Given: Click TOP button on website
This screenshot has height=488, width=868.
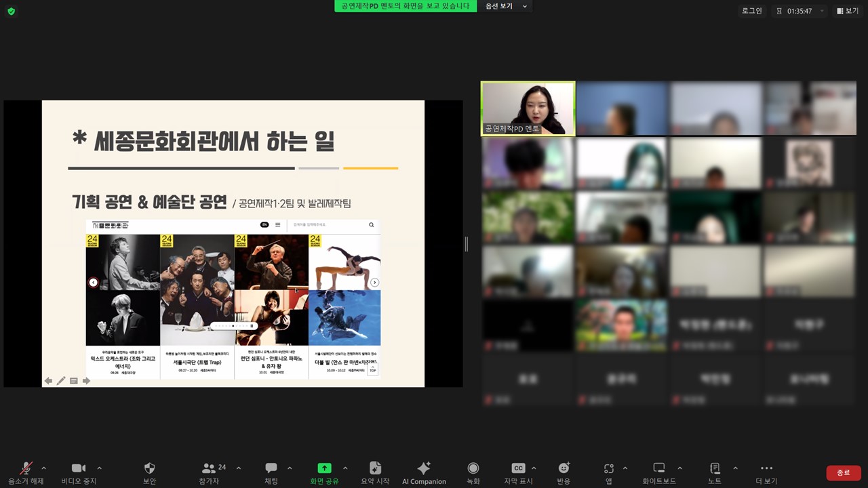Looking at the screenshot, I should (x=372, y=369).
